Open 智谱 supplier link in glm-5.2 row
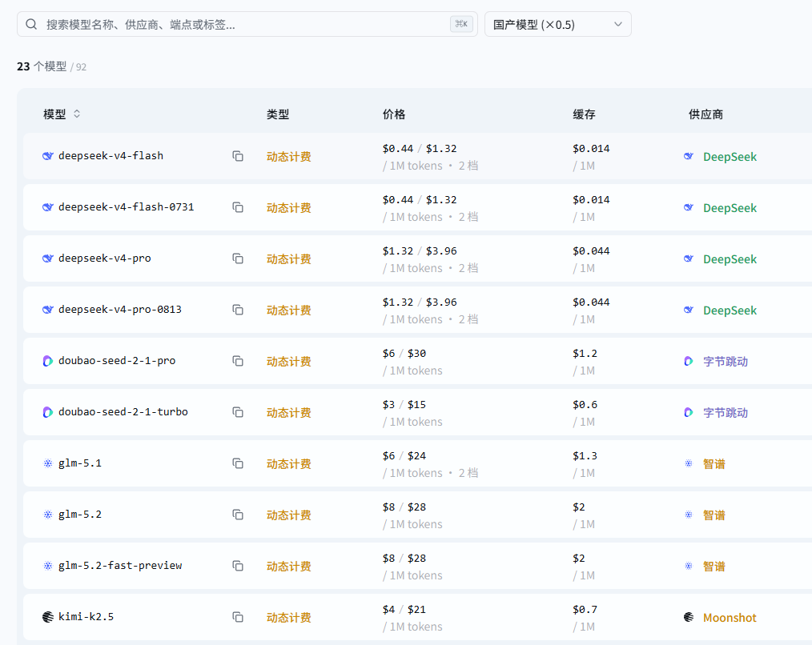This screenshot has height=645, width=812. point(714,515)
